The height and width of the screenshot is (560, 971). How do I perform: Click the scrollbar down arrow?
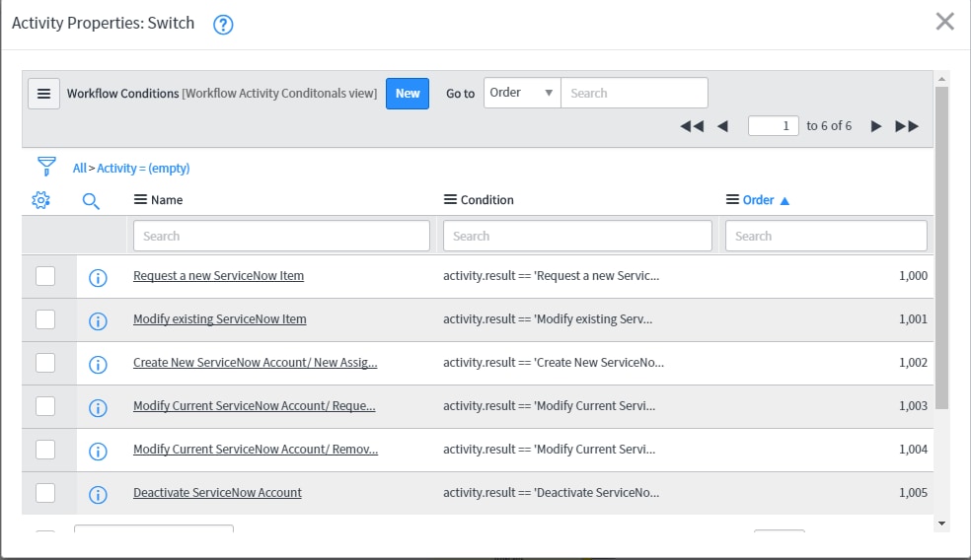pos(942,524)
